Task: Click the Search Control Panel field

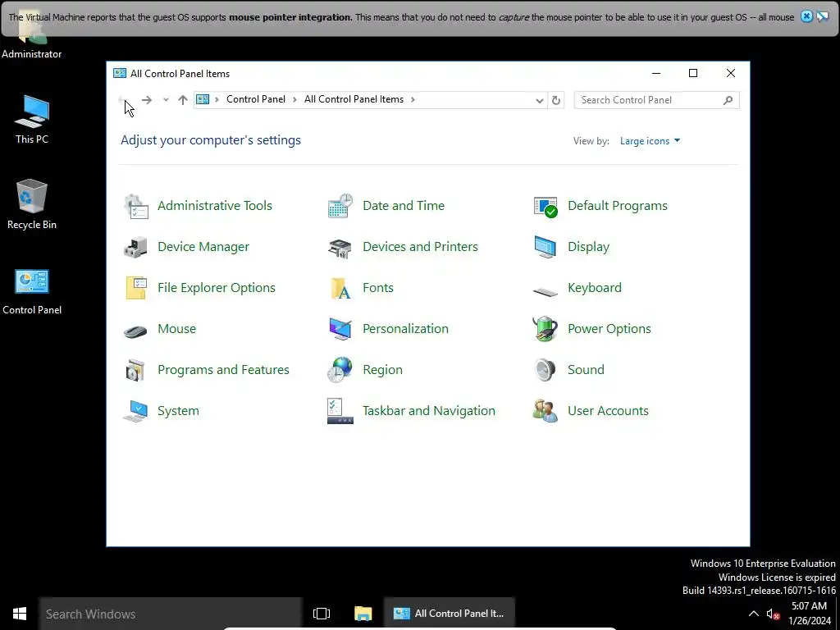Action: 656,100
